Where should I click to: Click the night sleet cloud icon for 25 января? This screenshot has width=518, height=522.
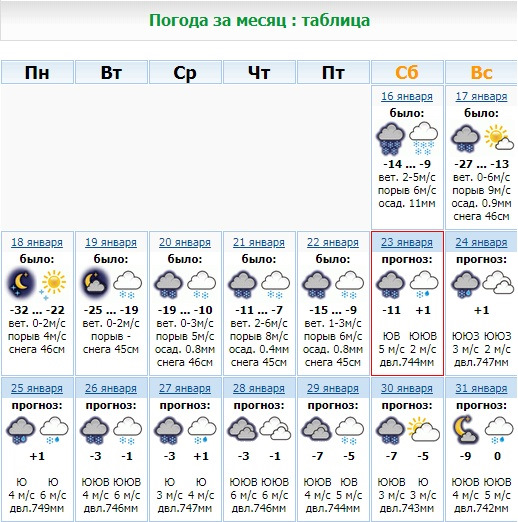coord(21,431)
